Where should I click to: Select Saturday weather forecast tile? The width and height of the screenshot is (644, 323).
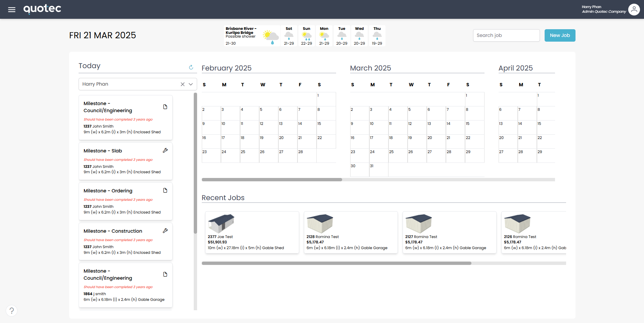coord(289,36)
